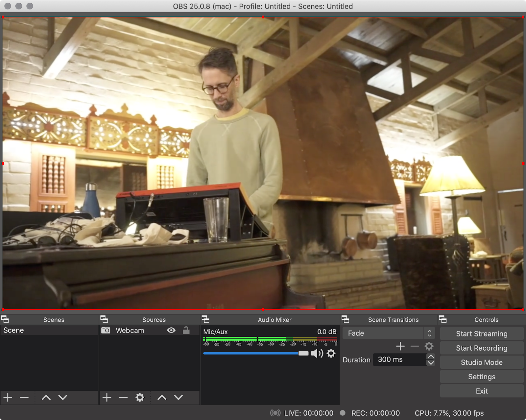This screenshot has width=526, height=420.
Task: Click CPU: 7.7%, 30.00 fps status
Action: tap(449, 413)
